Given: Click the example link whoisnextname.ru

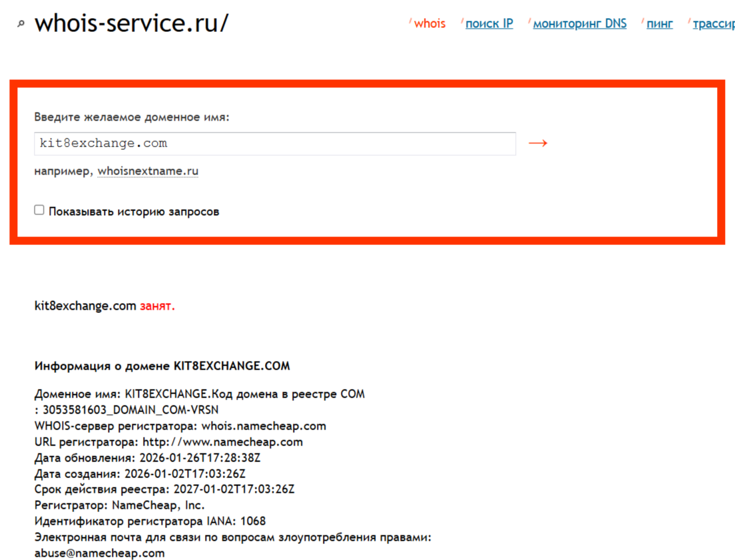Looking at the screenshot, I should pos(148,170).
